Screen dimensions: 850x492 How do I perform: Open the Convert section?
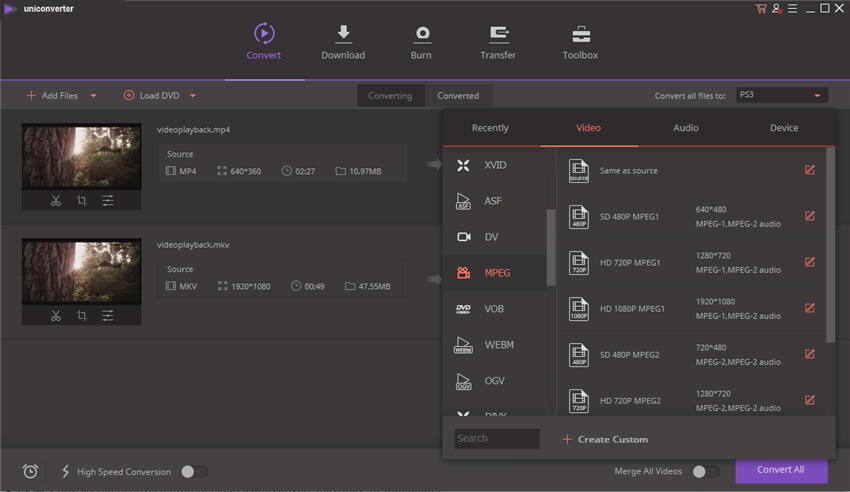(x=263, y=42)
